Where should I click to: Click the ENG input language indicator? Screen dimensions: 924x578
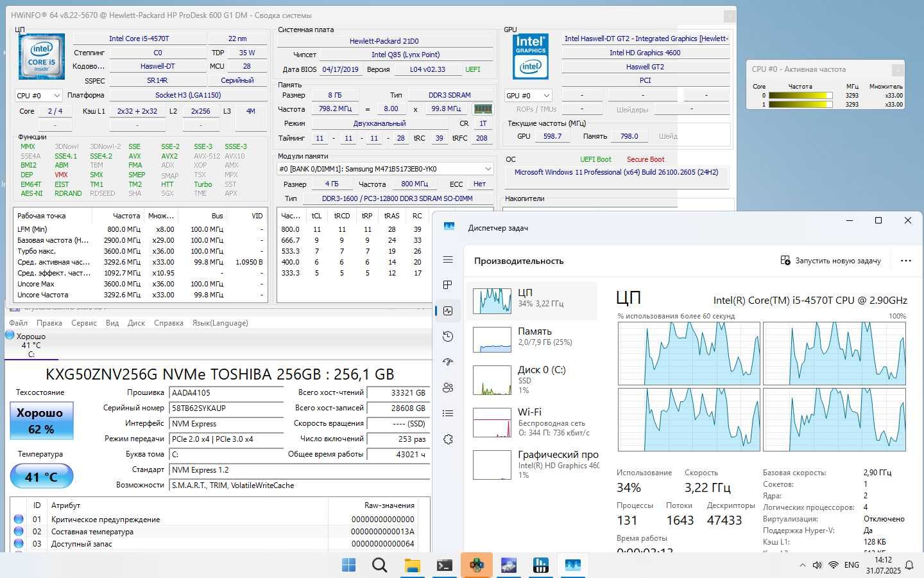pos(851,565)
